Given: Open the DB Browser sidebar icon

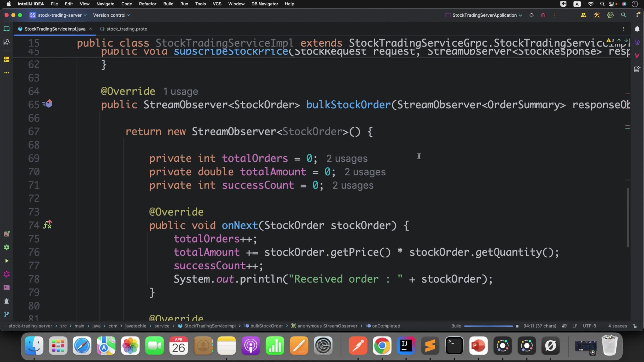Looking at the screenshot, I should (7, 42).
